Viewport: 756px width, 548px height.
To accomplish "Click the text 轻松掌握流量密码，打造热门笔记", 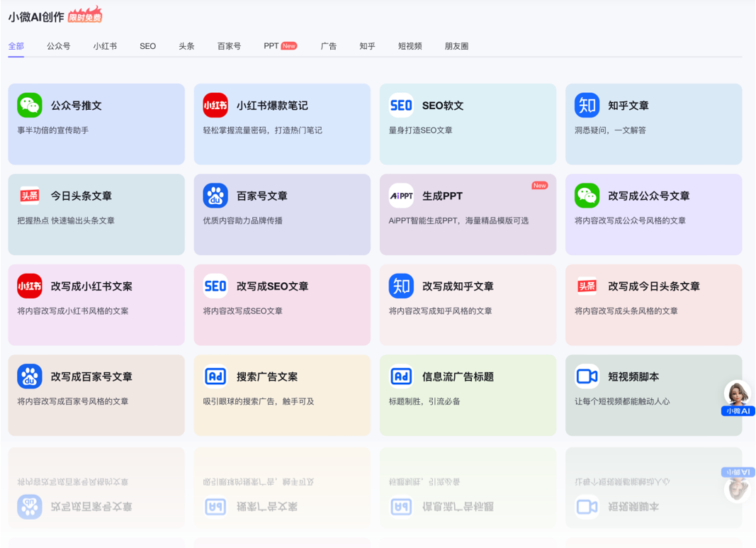I will [x=263, y=130].
